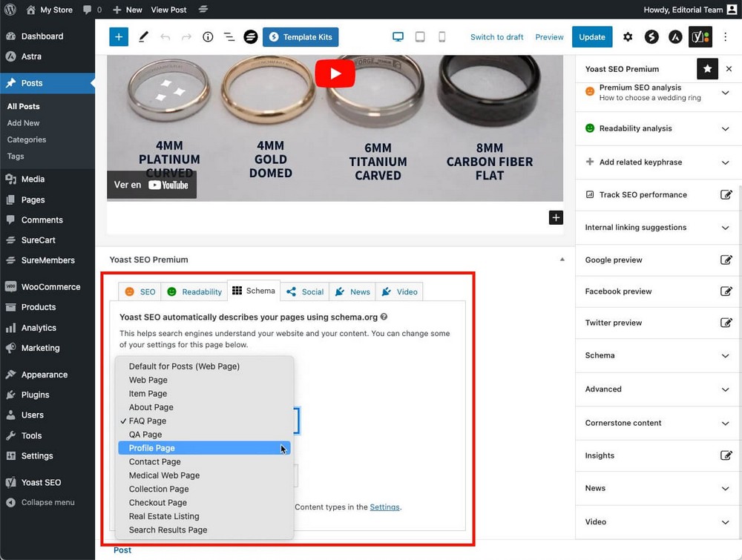This screenshot has width=742, height=560.
Task: Click the SureCart lightning icon in toolbar
Action: pyautogui.click(x=651, y=37)
